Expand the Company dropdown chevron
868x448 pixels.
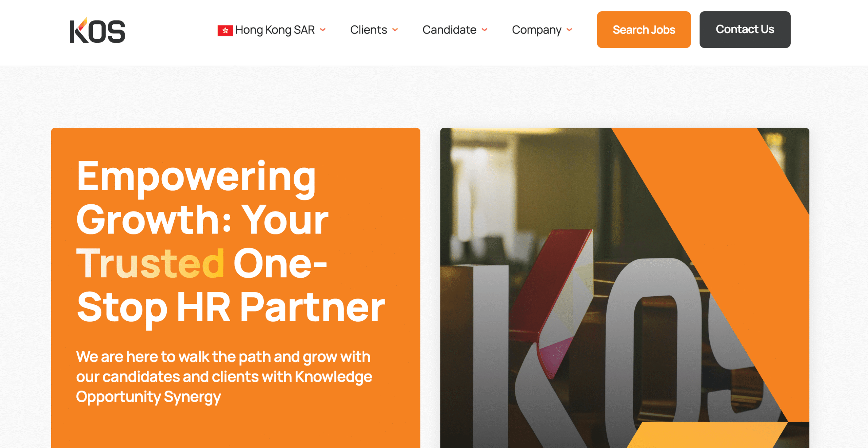pyautogui.click(x=569, y=30)
